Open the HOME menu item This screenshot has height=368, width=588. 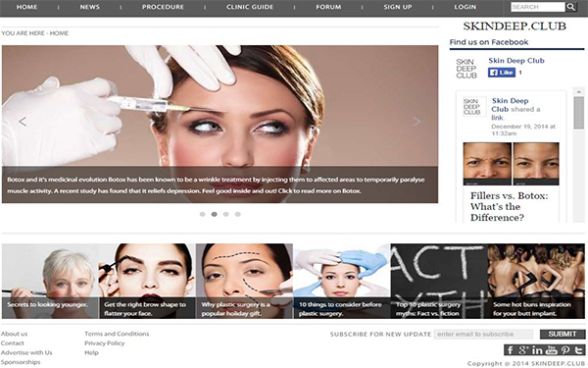click(x=26, y=7)
